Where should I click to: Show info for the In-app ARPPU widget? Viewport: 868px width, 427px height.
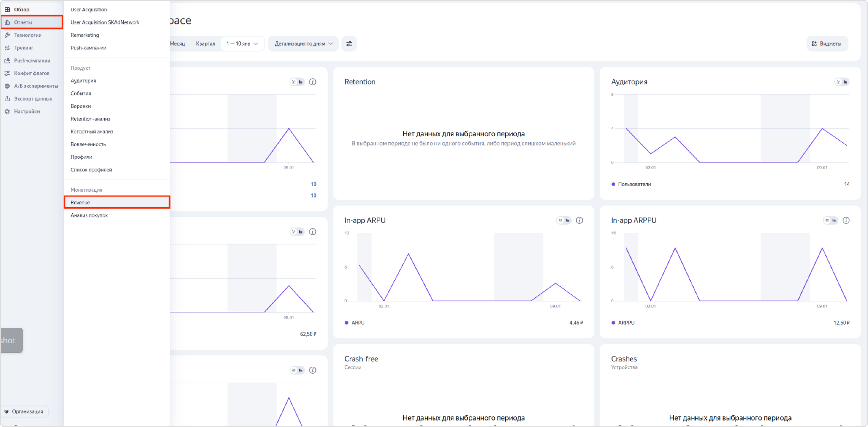click(x=846, y=220)
